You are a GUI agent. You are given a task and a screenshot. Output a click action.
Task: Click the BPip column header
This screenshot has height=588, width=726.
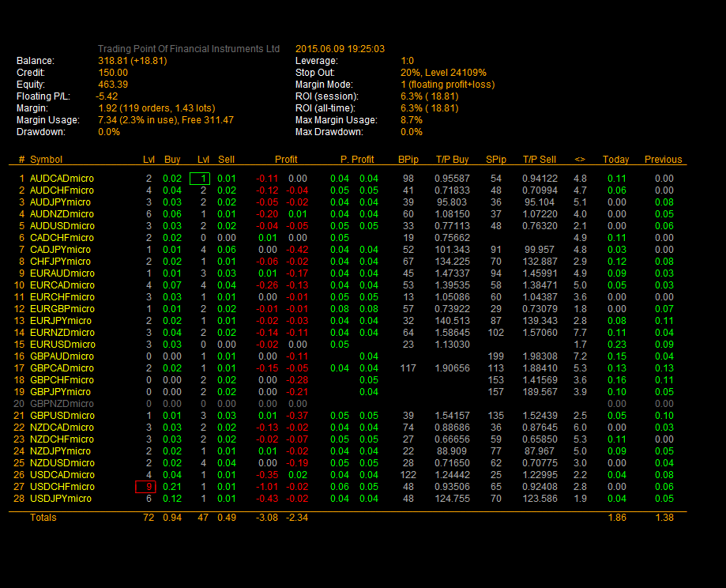click(408, 160)
